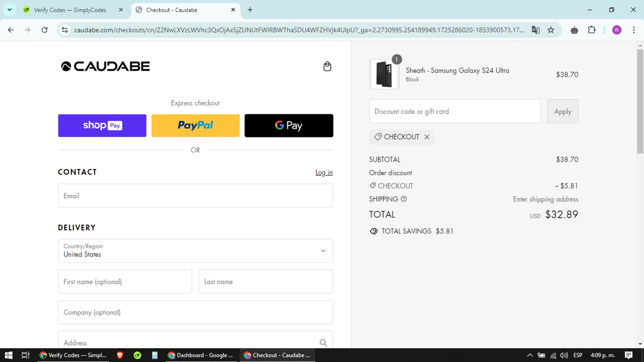
Task: Open the green SimplyCodes taskbar app
Action: point(137,355)
